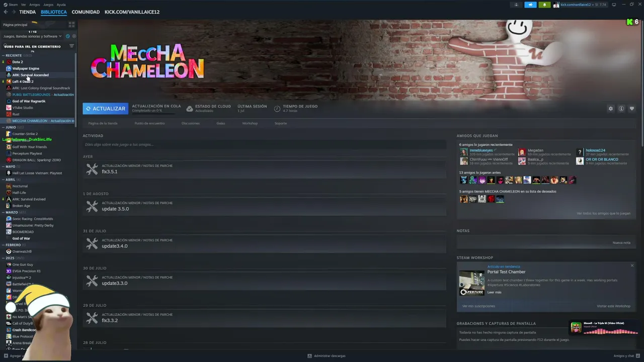644x362 pixels.
Task: Select the Rust icon in the library
Action: point(9,114)
